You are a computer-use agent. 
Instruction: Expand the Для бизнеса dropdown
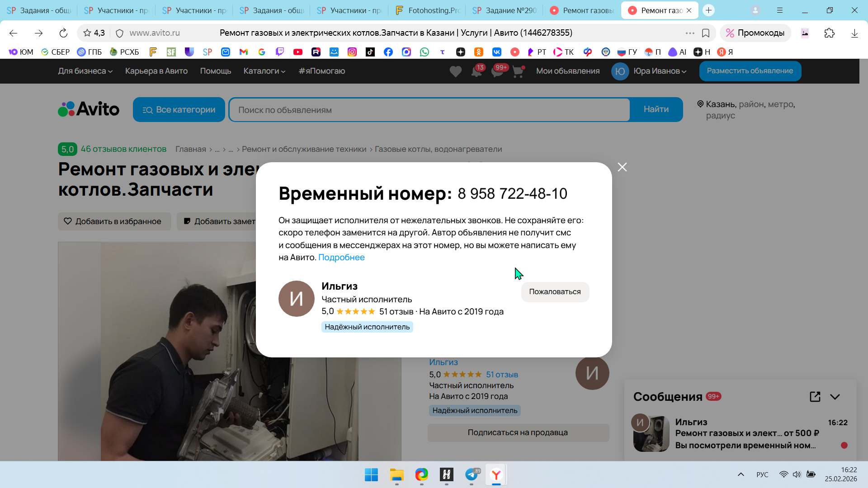(x=85, y=71)
